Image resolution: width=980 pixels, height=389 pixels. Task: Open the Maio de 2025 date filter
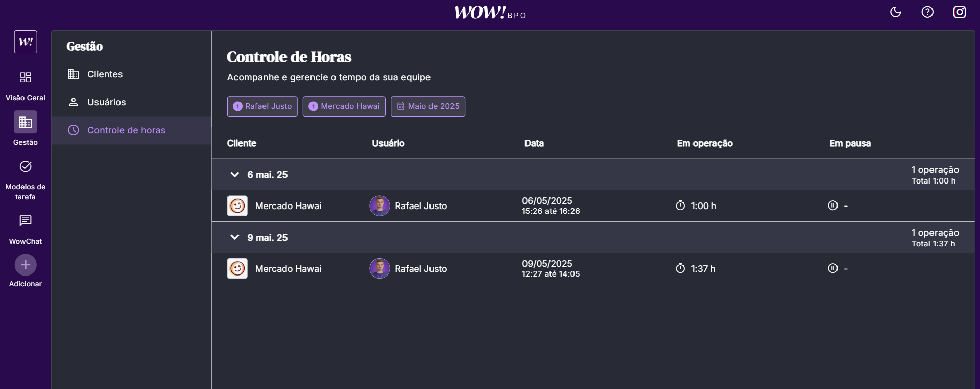click(427, 106)
